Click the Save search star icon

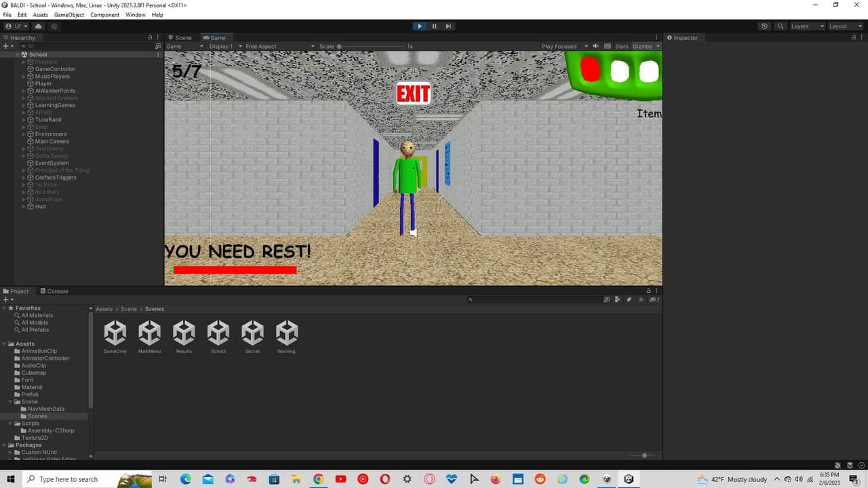click(641, 300)
